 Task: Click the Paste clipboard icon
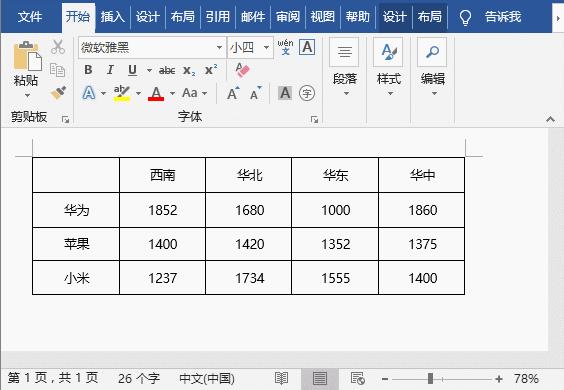[x=27, y=56]
